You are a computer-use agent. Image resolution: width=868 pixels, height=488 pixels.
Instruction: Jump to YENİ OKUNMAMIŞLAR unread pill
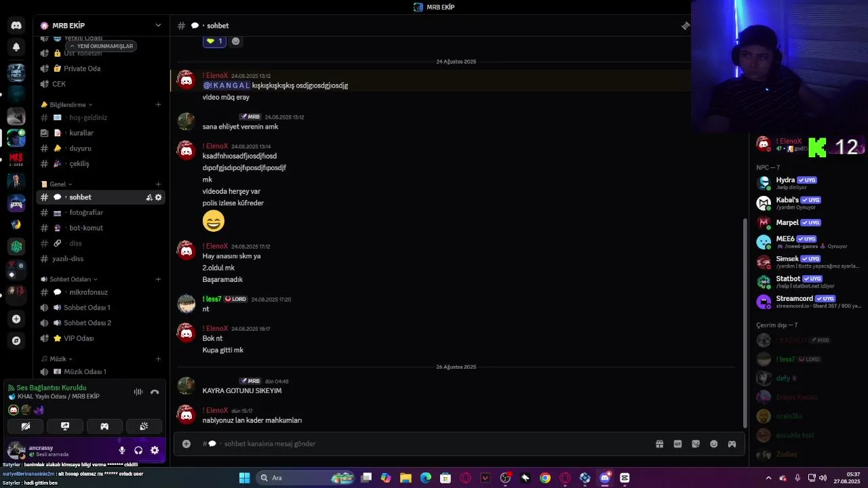click(x=101, y=46)
